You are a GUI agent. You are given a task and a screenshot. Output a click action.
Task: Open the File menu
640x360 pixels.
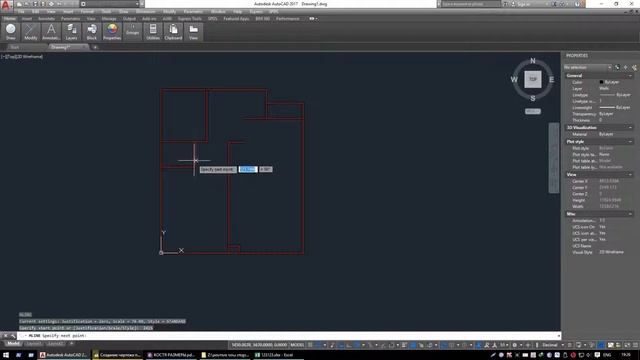[21, 12]
